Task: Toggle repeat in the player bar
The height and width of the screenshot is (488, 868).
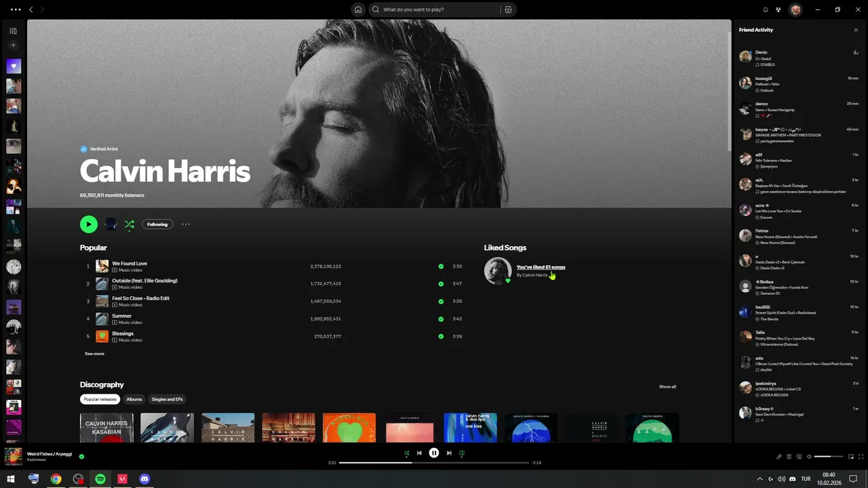Action: click(x=462, y=453)
